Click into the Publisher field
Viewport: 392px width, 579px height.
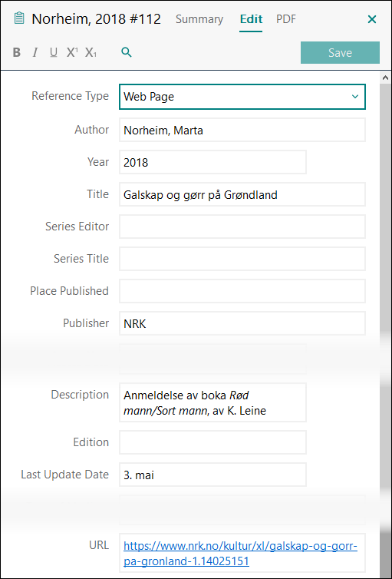tap(242, 323)
